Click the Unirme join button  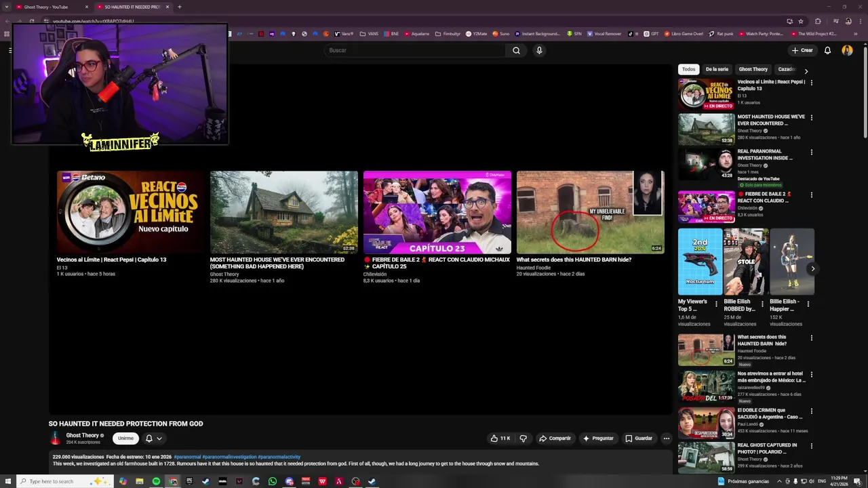125,439
